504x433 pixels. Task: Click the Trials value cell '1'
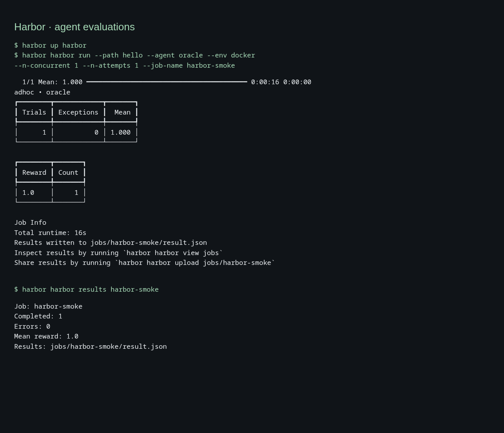click(x=44, y=132)
